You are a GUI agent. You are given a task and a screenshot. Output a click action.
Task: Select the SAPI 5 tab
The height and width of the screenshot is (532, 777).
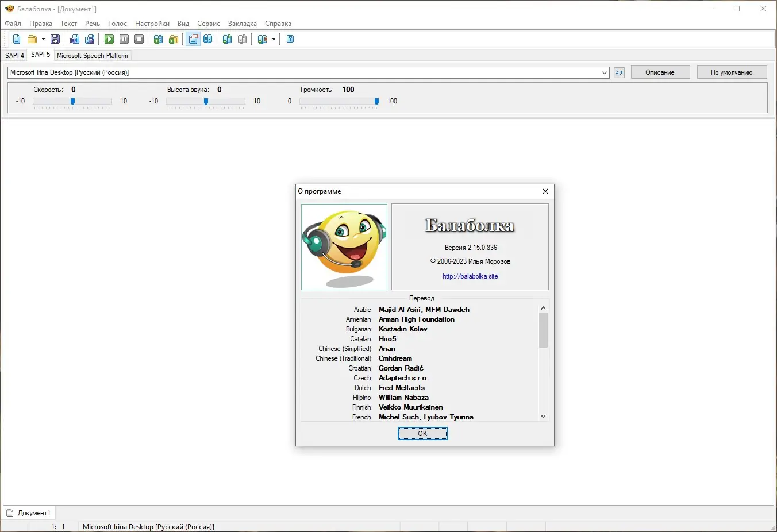pyautogui.click(x=40, y=55)
